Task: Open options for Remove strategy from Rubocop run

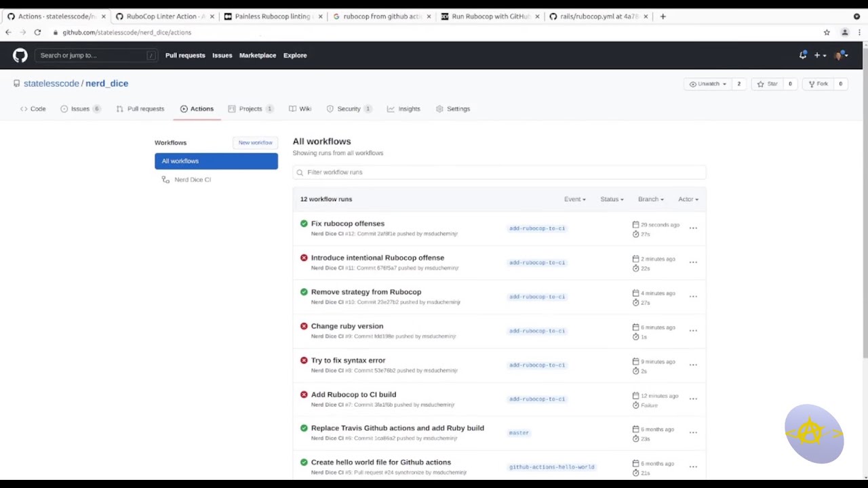Action: 693,296
